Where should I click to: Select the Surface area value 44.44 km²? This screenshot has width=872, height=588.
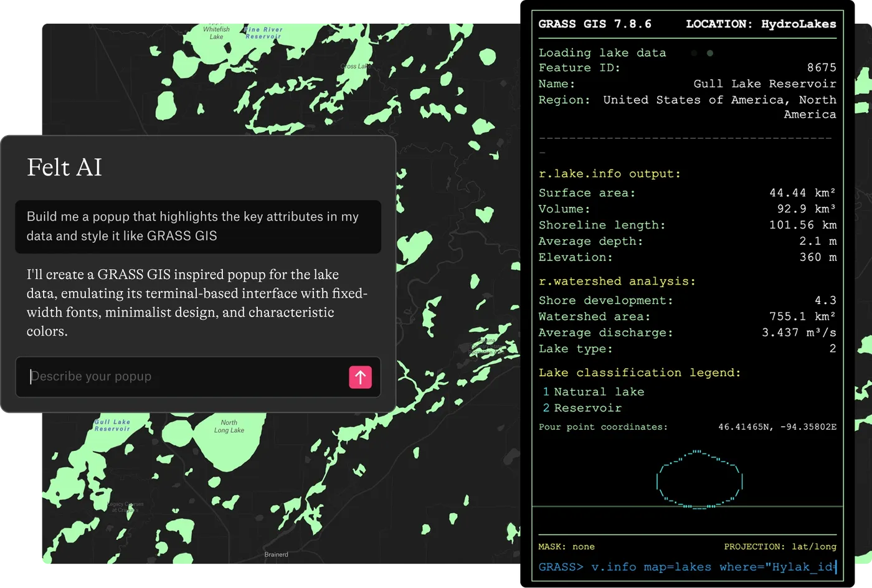tap(802, 193)
